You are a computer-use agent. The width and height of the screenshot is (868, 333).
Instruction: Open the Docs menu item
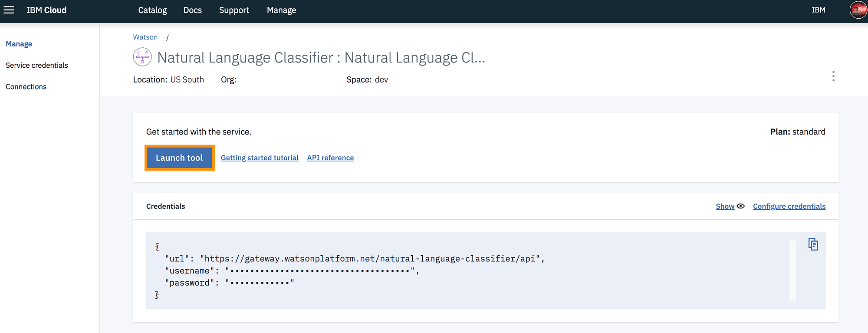(x=193, y=10)
